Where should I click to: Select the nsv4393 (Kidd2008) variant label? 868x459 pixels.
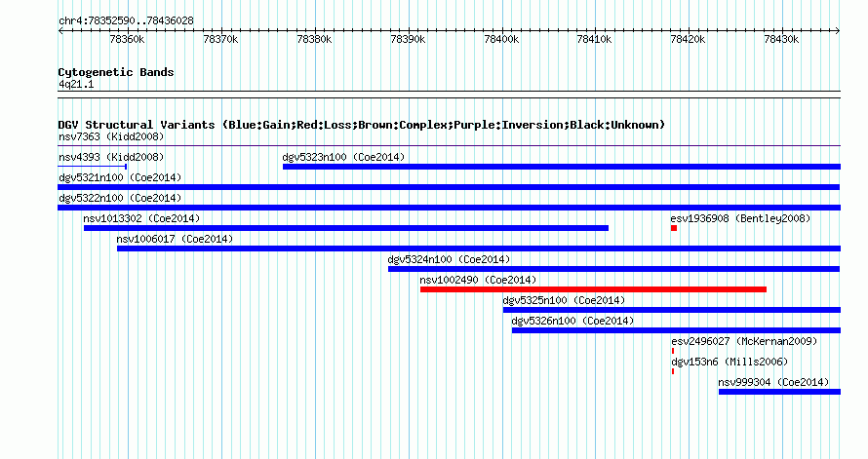111,157
